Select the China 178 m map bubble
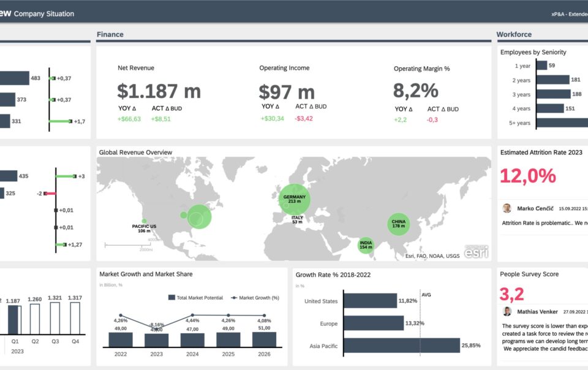588x370 pixels. coord(399,224)
